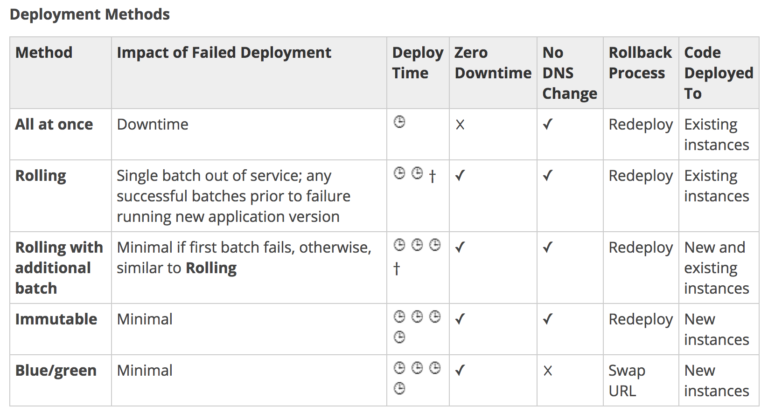Click the X mark under No DNS Change for Blue/green
This screenshot has width=768, height=413.
point(548,371)
